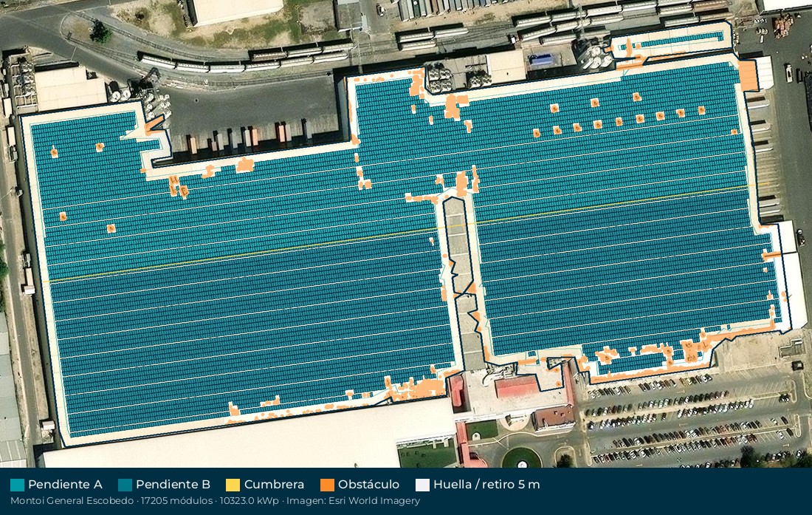
Task: Click the Montoi General Escobedo caption text
Action: point(72,501)
